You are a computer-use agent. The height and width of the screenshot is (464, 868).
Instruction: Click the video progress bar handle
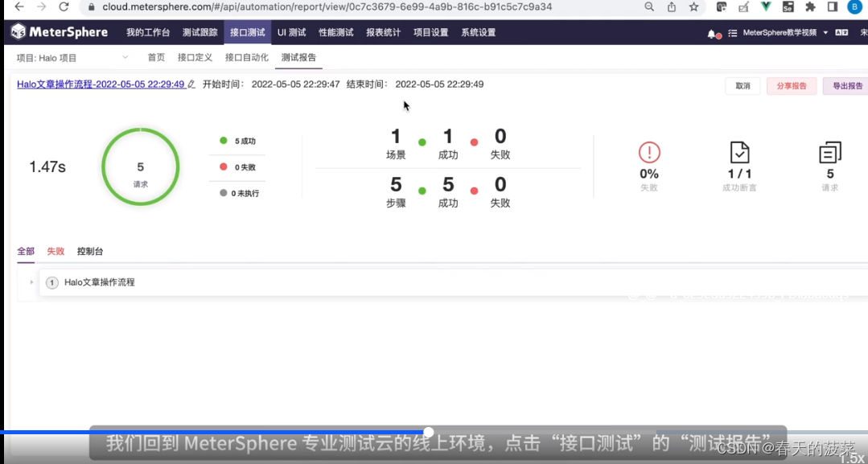429,432
